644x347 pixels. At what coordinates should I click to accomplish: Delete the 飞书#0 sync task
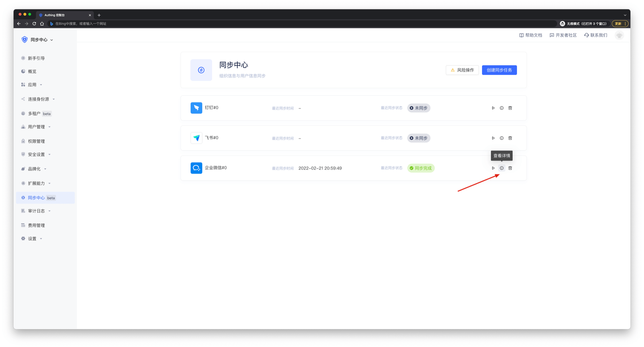point(510,138)
